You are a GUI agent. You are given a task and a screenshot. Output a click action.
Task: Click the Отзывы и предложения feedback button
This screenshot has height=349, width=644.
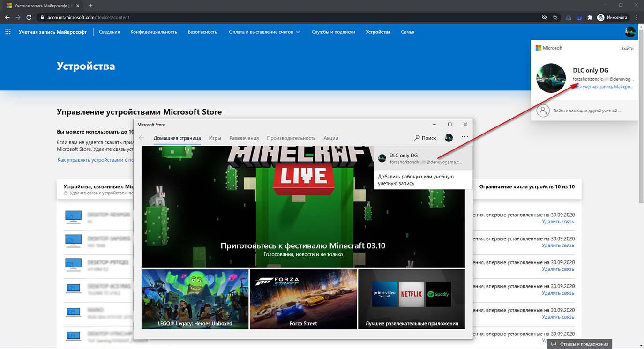580,344
